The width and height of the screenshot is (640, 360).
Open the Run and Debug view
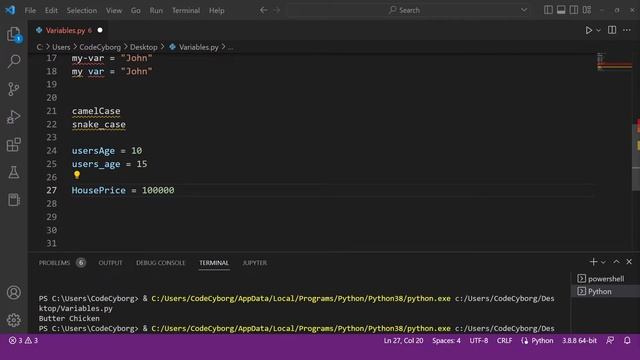(x=14, y=117)
